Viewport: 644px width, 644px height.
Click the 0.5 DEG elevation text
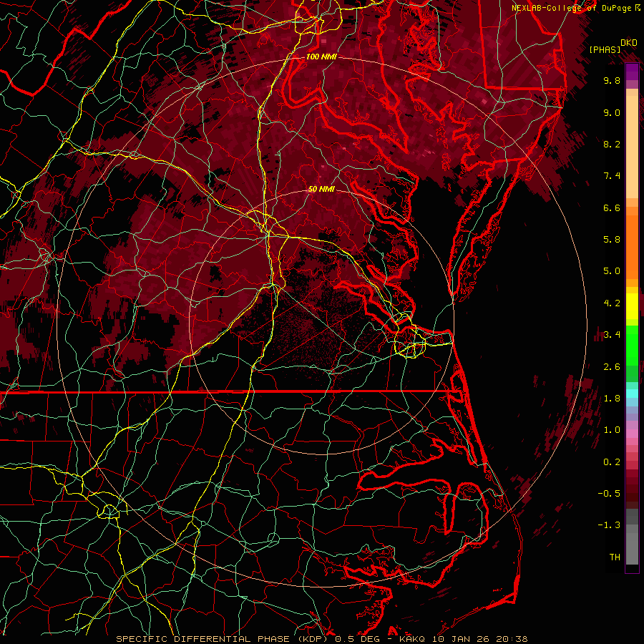click(x=358, y=639)
